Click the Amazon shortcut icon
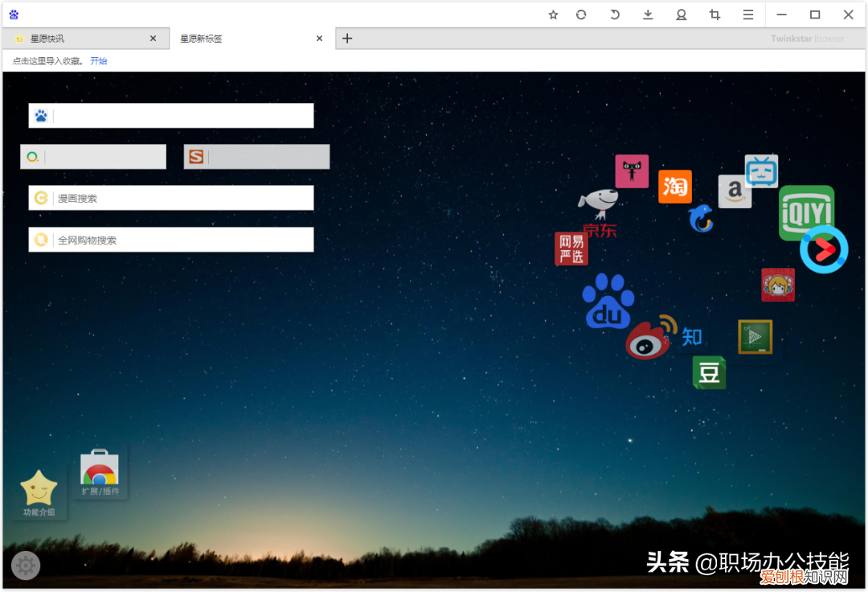Image resolution: width=868 pixels, height=592 pixels. pyautogui.click(x=734, y=192)
